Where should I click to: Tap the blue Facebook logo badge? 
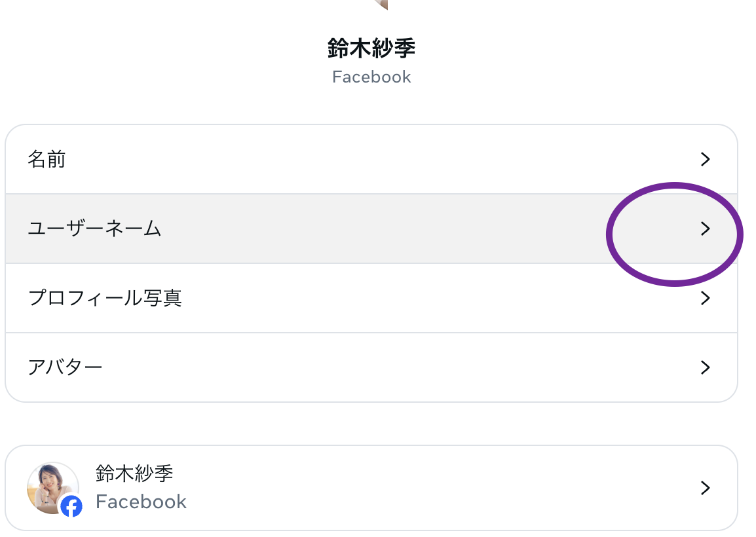click(71, 506)
